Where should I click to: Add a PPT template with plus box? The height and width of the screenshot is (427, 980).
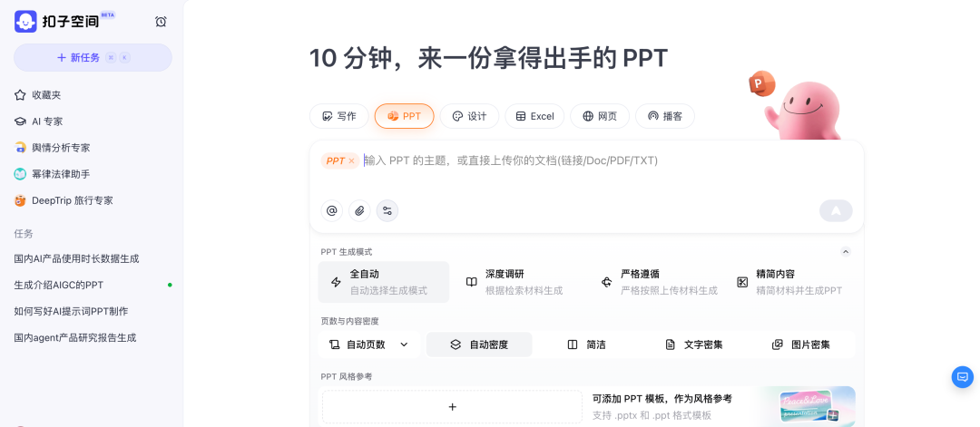pyautogui.click(x=453, y=407)
